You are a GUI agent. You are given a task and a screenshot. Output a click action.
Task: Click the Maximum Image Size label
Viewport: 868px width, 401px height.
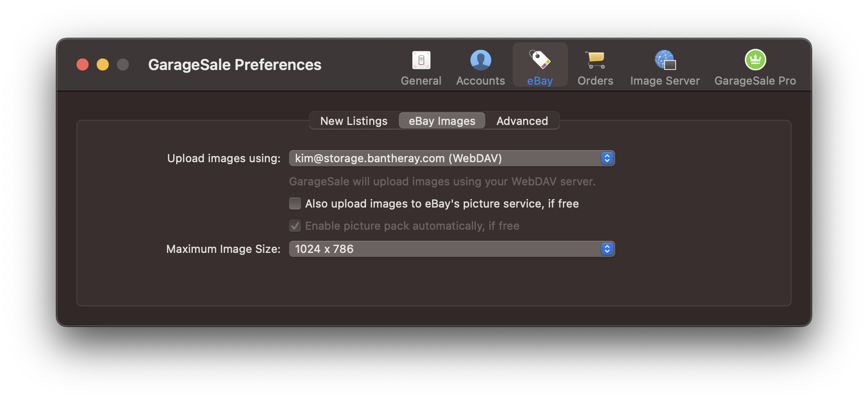pos(223,249)
